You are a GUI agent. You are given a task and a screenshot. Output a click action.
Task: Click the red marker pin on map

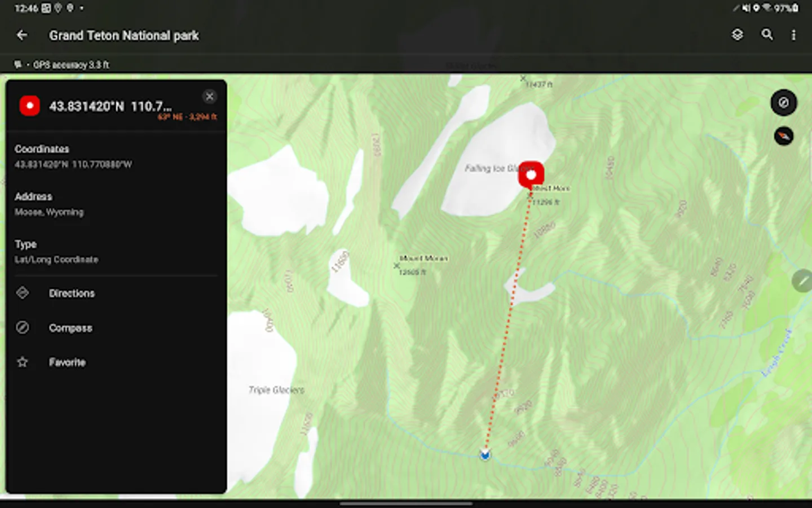(x=531, y=175)
